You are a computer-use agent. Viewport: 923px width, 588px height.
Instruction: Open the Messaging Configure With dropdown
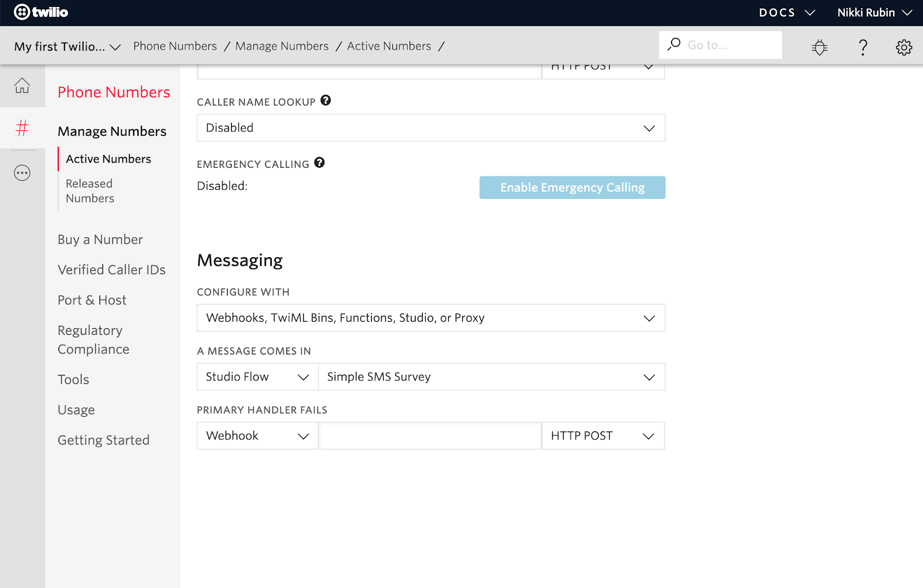pyautogui.click(x=431, y=318)
